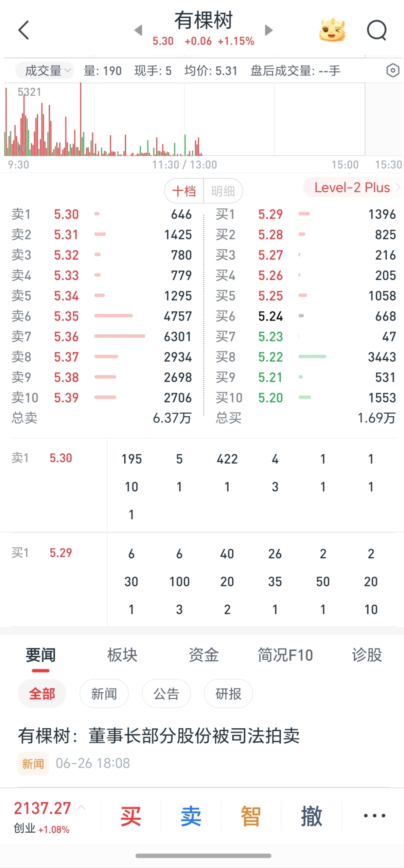Switch to next stock with right triangle
This screenshot has width=404, height=868.
(269, 30)
